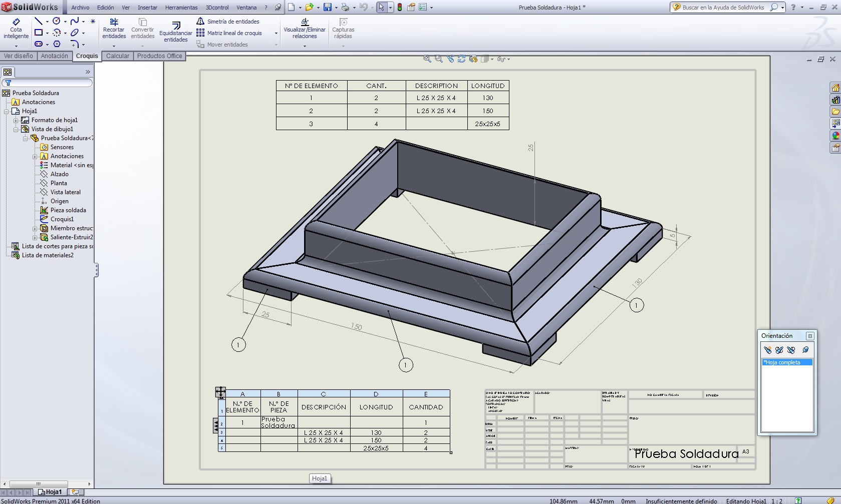Expand Miembro estructural tree node
841x504 pixels.
click(x=35, y=228)
